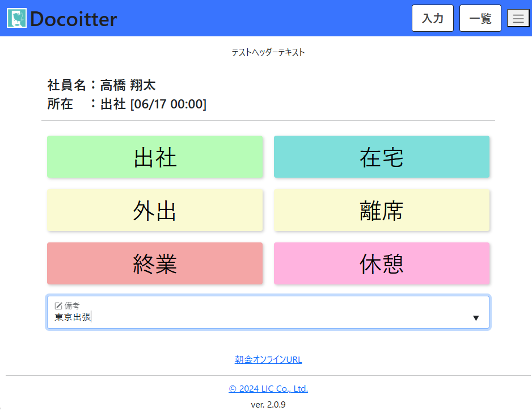The width and height of the screenshot is (532, 411).
Task: Follow the © 2024 LIC Co., Ltd. link
Action: coord(268,389)
